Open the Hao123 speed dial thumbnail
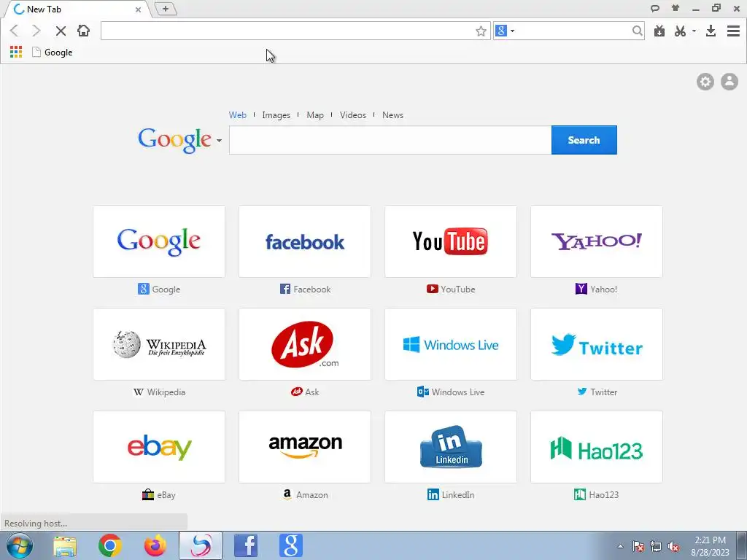747x560 pixels. click(597, 447)
